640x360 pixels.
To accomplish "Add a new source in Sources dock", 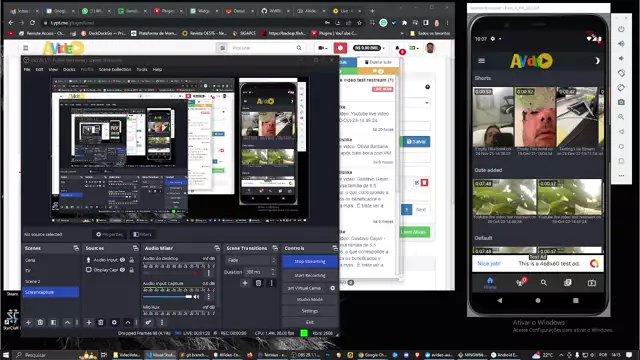I will pos(89,322).
